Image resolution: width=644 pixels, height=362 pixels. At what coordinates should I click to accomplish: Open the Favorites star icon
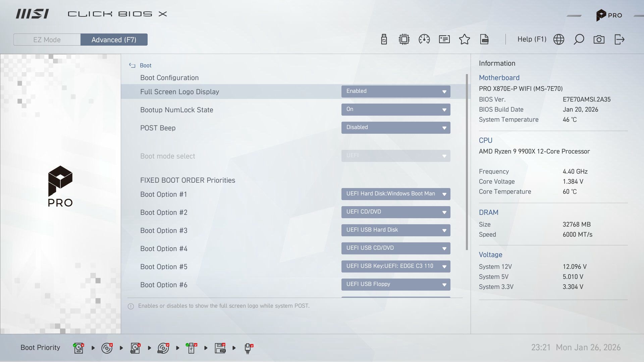[x=465, y=39]
